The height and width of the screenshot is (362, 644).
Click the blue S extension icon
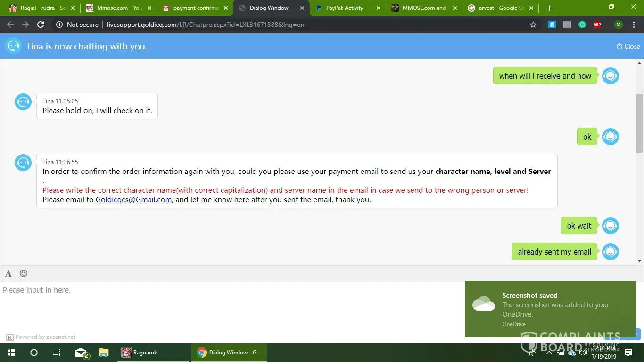[552, 25]
